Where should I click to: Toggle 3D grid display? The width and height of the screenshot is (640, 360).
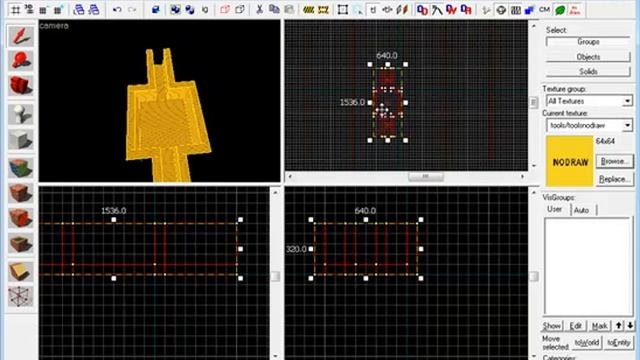tap(29, 9)
